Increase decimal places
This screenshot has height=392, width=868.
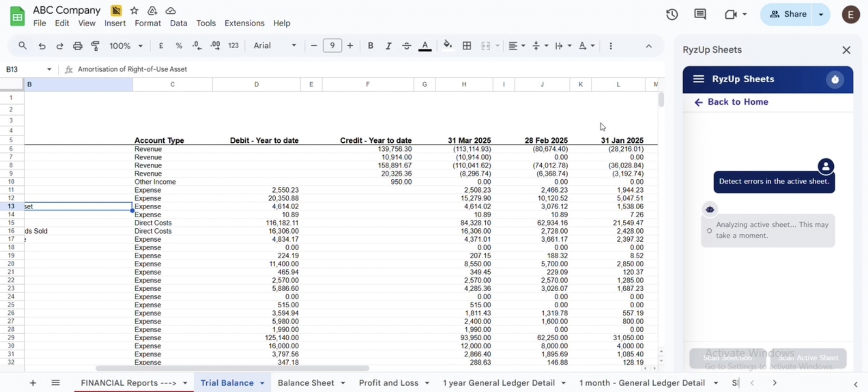[215, 46]
